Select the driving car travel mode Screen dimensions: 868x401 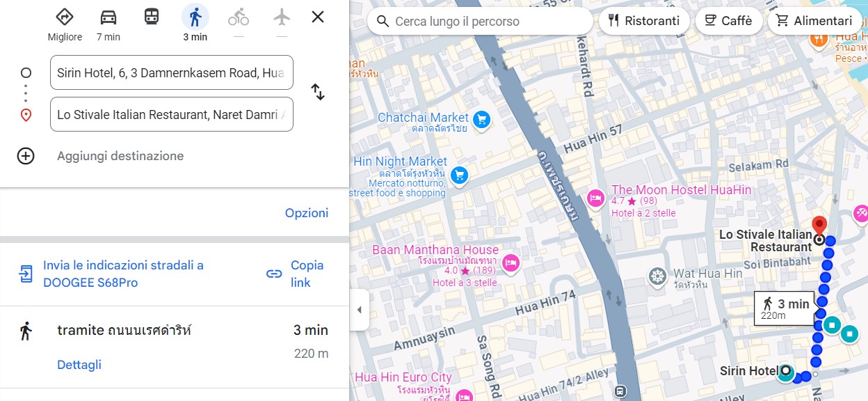click(108, 17)
